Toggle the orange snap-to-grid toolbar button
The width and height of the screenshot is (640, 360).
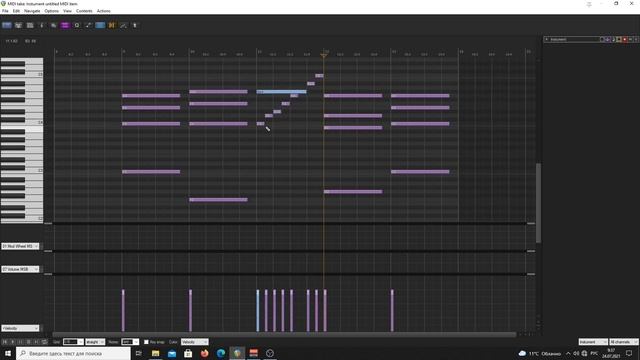point(112,25)
